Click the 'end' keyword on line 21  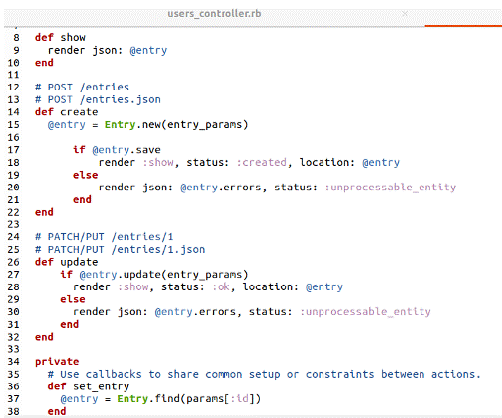82,199
